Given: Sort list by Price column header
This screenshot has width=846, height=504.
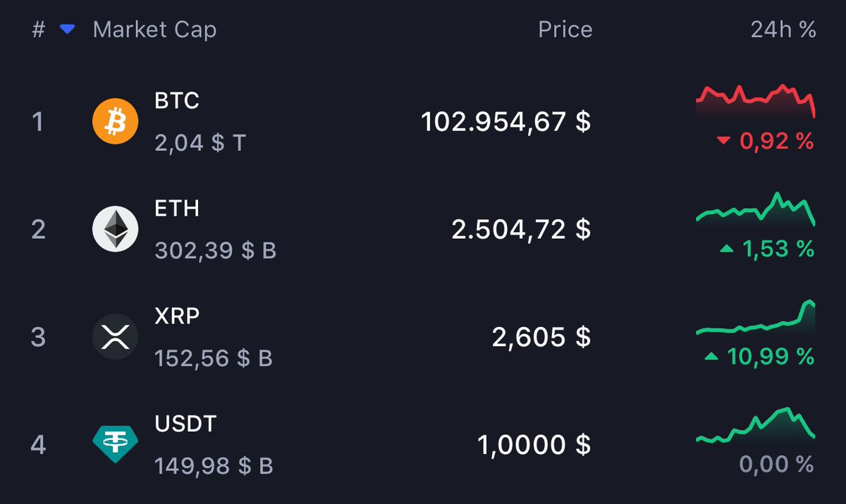Looking at the screenshot, I should click(x=565, y=30).
